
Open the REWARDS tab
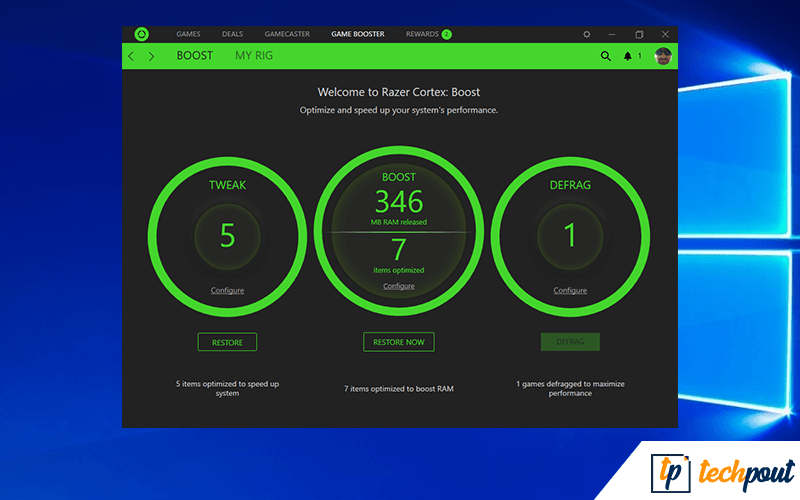point(422,34)
